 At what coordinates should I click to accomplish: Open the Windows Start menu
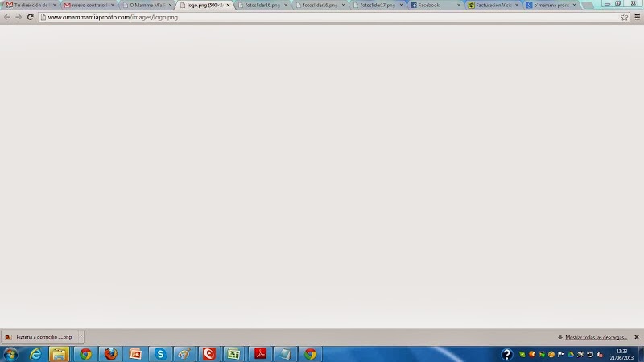(10, 354)
